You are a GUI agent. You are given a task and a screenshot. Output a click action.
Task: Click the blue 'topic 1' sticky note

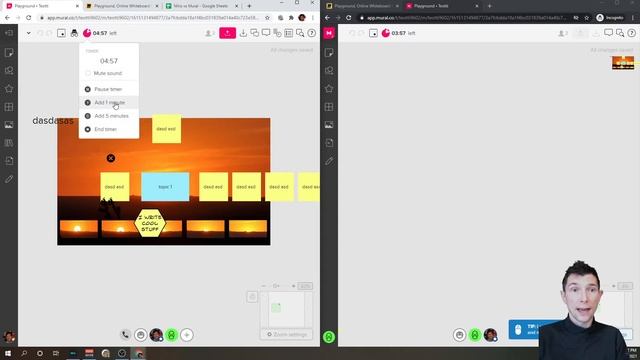[x=165, y=187]
